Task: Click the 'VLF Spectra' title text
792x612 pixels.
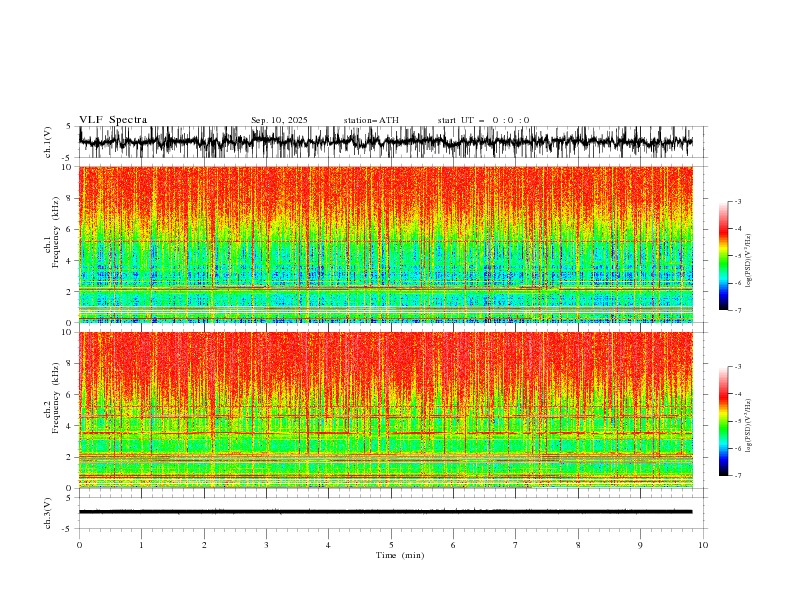Action: [113, 120]
